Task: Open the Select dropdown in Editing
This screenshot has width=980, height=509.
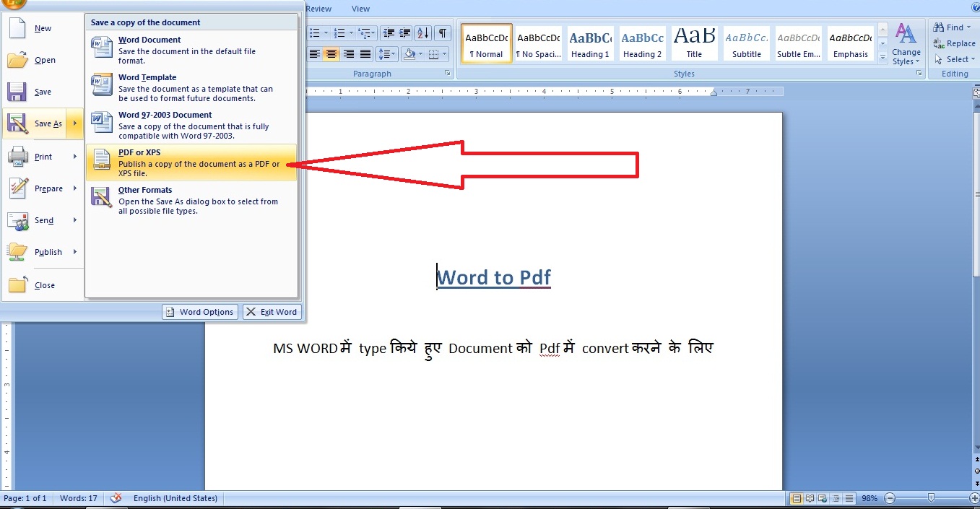Action: coord(955,59)
